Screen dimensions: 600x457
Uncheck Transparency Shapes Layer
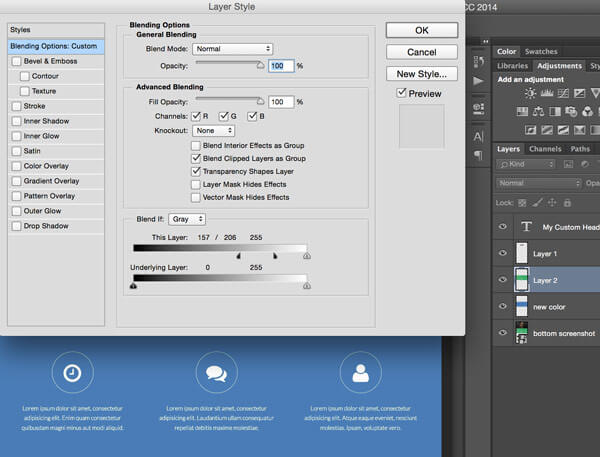(196, 171)
